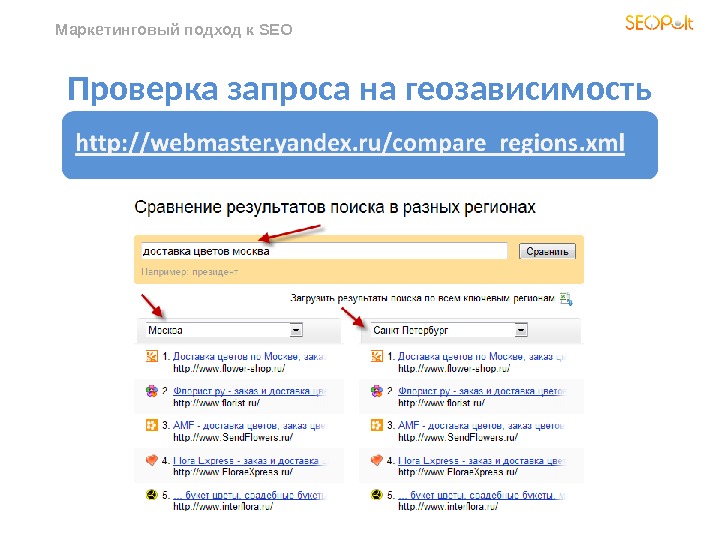Click URL http://www.florist.ru/ in Санкт-Петербург column

coord(441,403)
